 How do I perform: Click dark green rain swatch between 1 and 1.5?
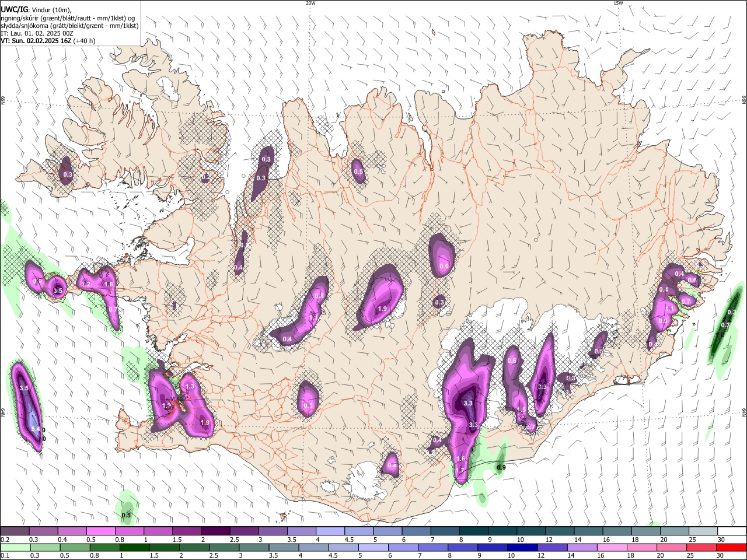click(134, 548)
